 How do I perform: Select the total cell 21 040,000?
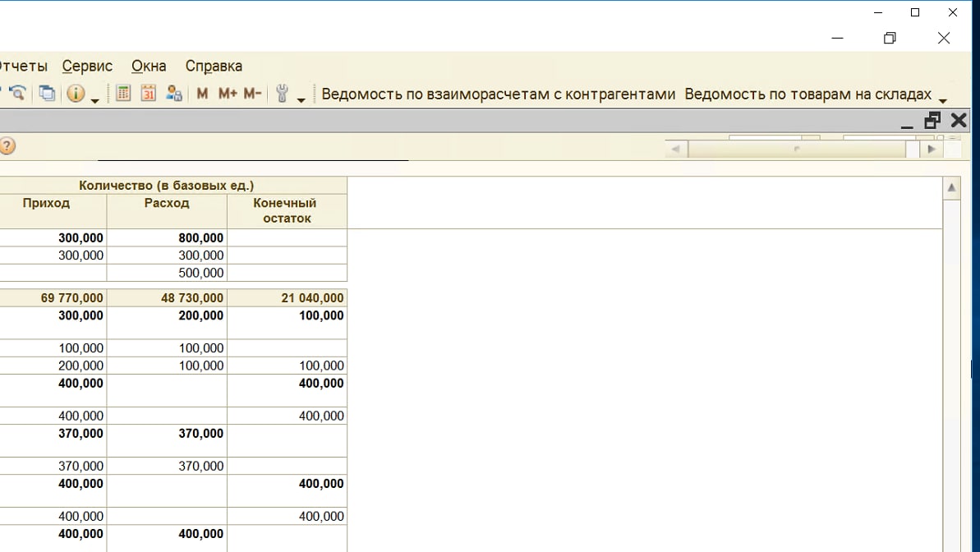click(x=287, y=297)
